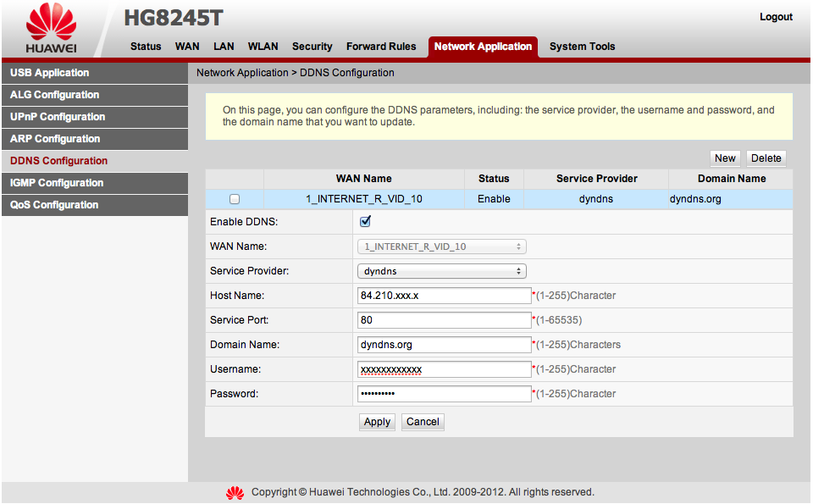This screenshot has height=504, width=813.
Task: Open the Status tab
Action: (146, 47)
